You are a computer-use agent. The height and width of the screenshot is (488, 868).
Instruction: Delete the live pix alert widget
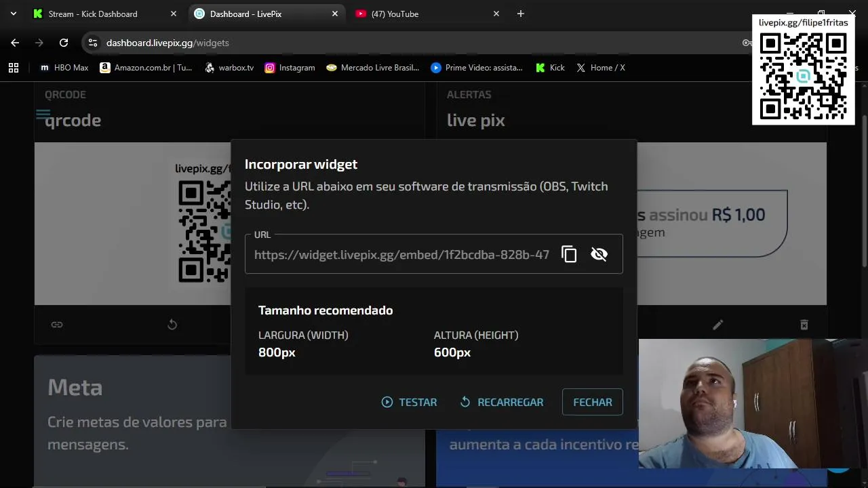coord(804,325)
